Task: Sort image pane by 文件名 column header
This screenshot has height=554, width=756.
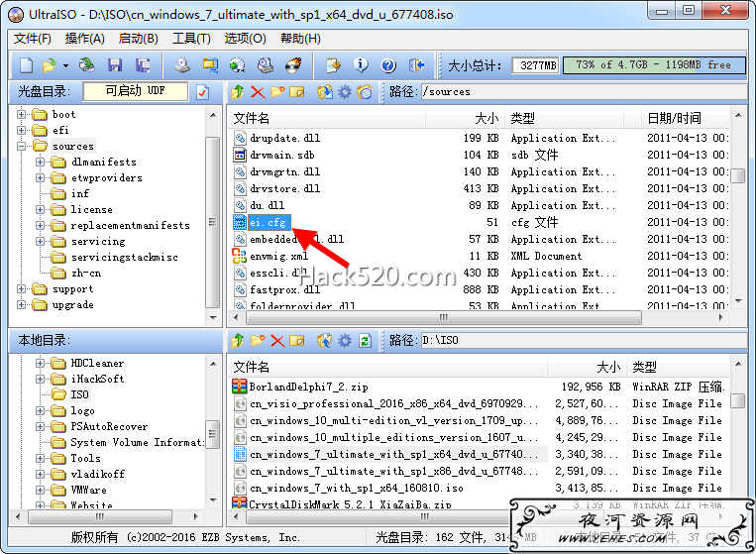Action: [327, 118]
